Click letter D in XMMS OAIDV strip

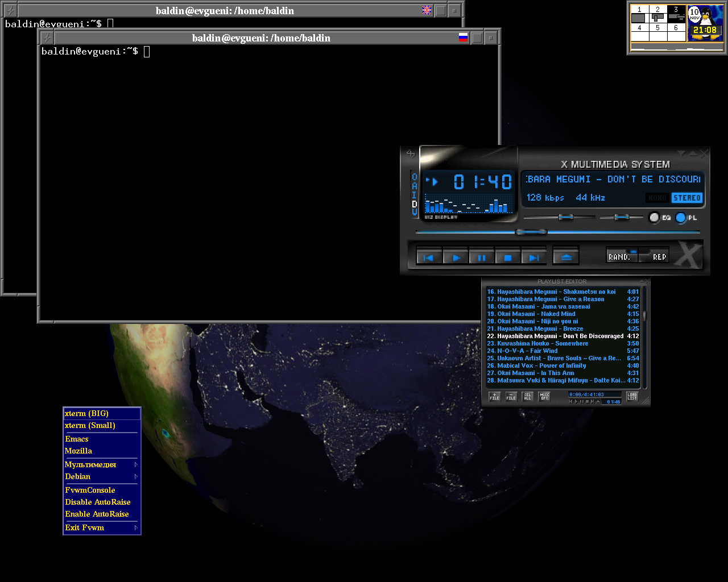[415, 203]
